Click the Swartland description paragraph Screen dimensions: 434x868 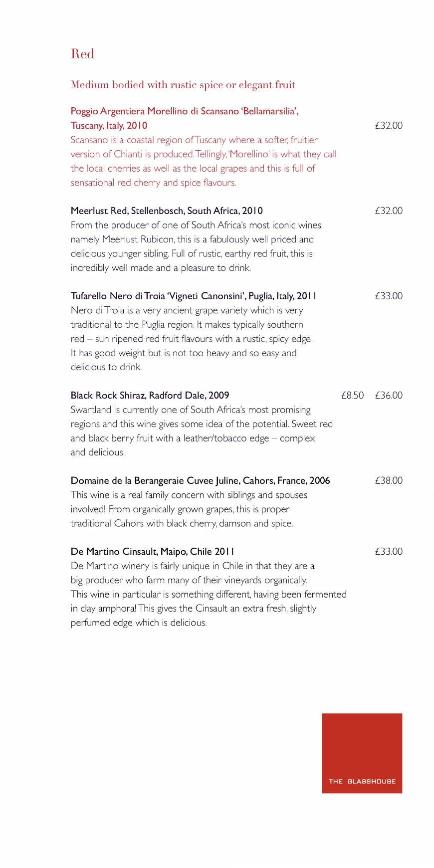click(201, 431)
